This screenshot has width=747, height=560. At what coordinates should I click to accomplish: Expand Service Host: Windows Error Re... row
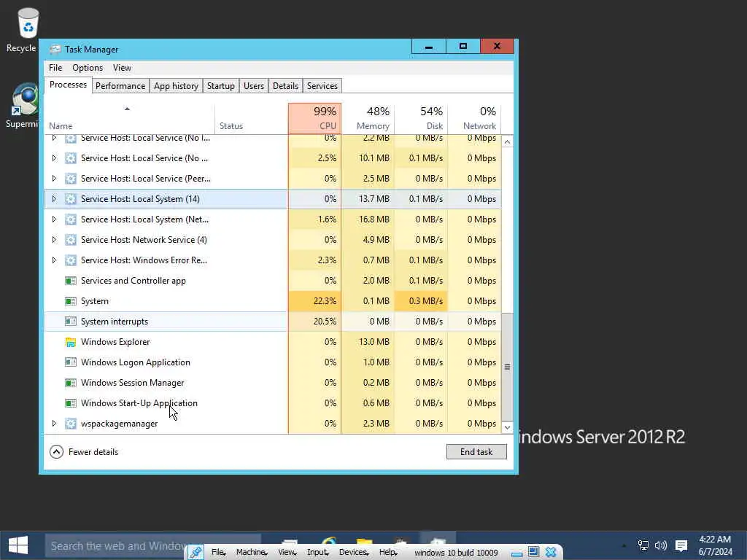(x=54, y=260)
